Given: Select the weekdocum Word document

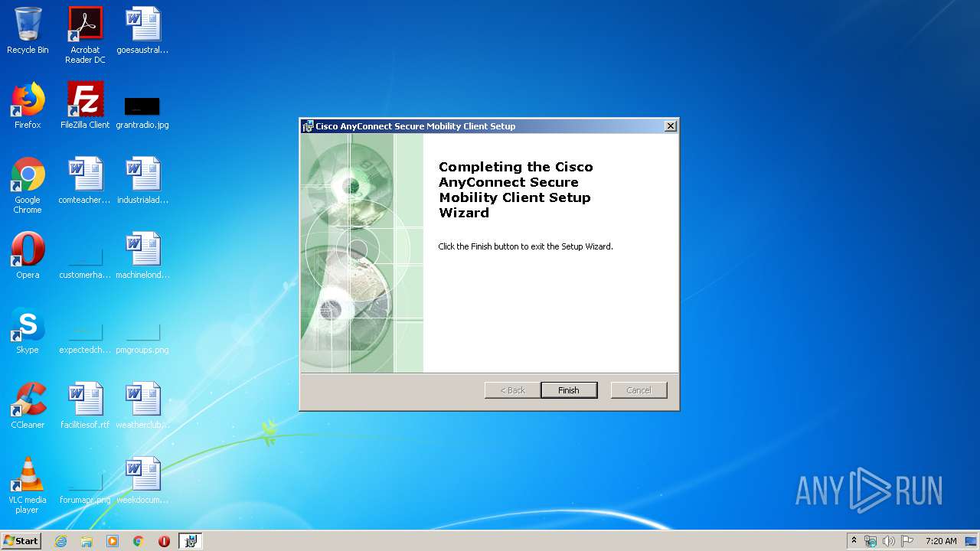Looking at the screenshot, I should tap(142, 481).
